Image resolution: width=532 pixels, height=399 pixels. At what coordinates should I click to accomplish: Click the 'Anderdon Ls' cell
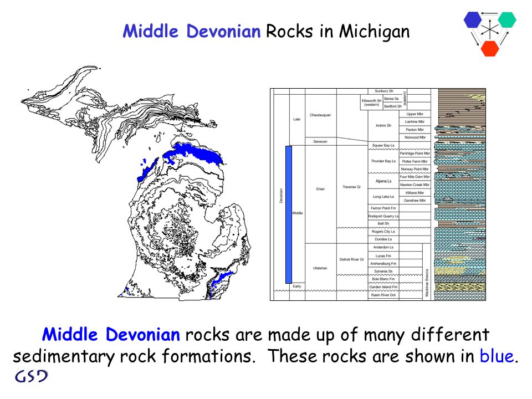click(383, 247)
